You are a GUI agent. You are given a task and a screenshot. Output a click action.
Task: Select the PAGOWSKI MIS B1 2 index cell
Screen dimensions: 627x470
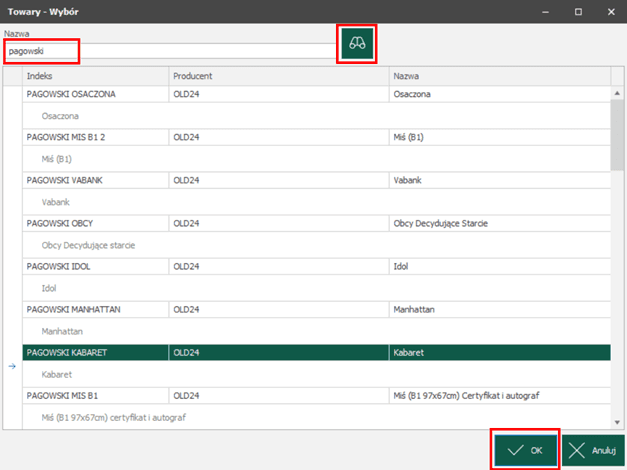point(96,137)
